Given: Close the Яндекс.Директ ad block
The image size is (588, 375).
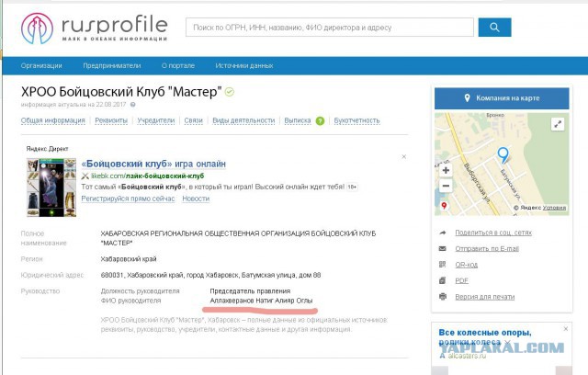Looking at the screenshot, I should (x=404, y=157).
